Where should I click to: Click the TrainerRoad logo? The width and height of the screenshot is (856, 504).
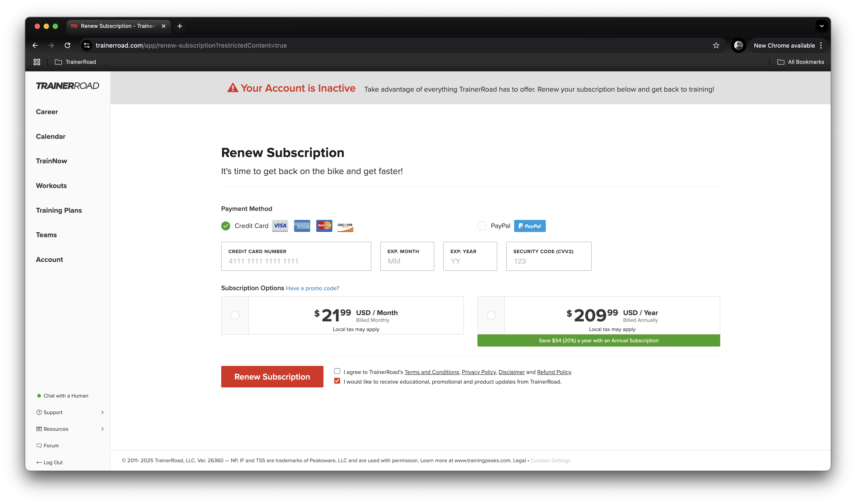(68, 86)
